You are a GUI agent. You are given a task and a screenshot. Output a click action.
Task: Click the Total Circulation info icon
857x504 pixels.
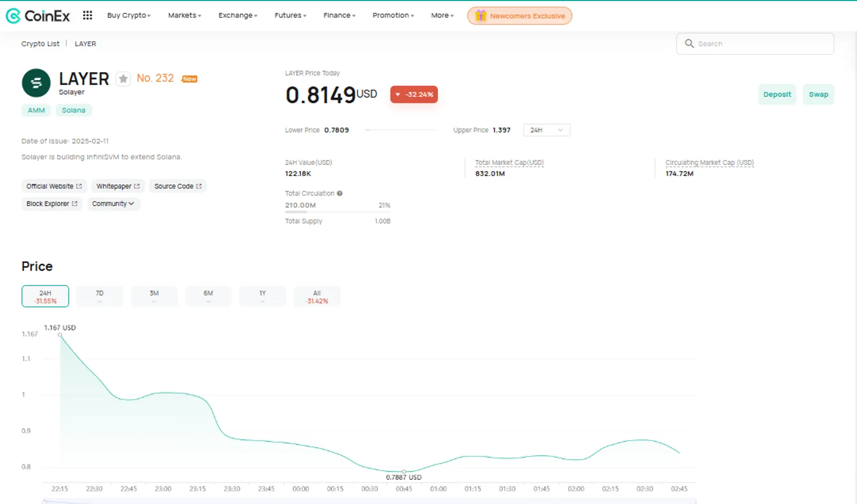click(x=340, y=193)
